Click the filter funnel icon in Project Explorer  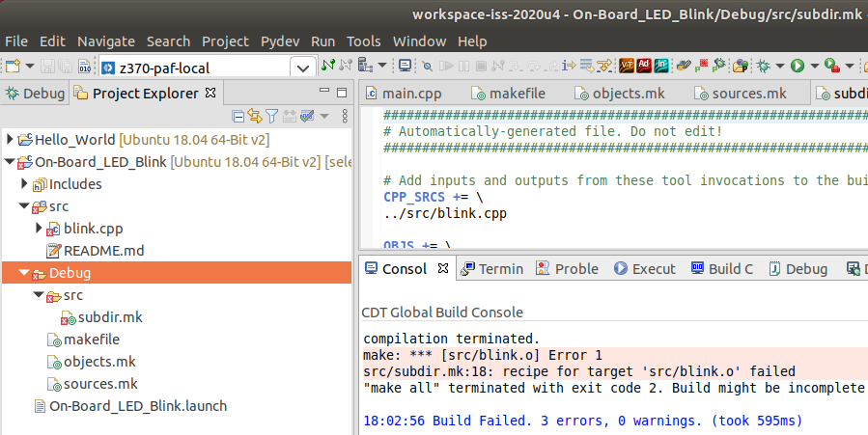pyautogui.click(x=272, y=116)
